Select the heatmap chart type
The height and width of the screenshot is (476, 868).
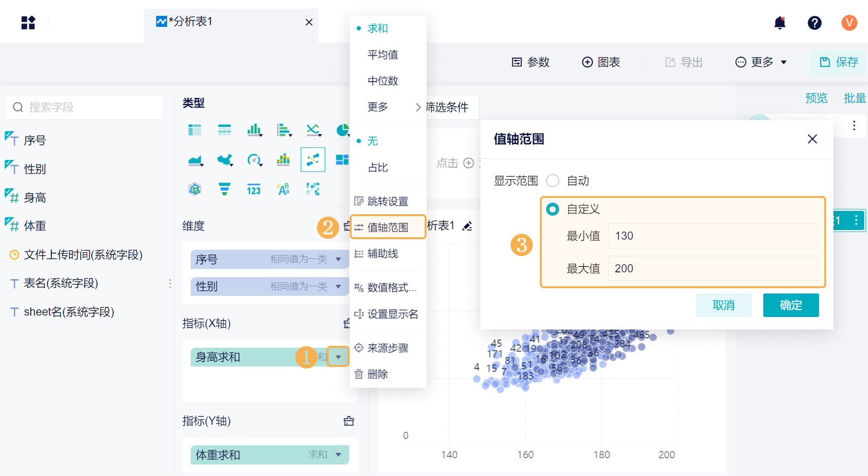[313, 189]
